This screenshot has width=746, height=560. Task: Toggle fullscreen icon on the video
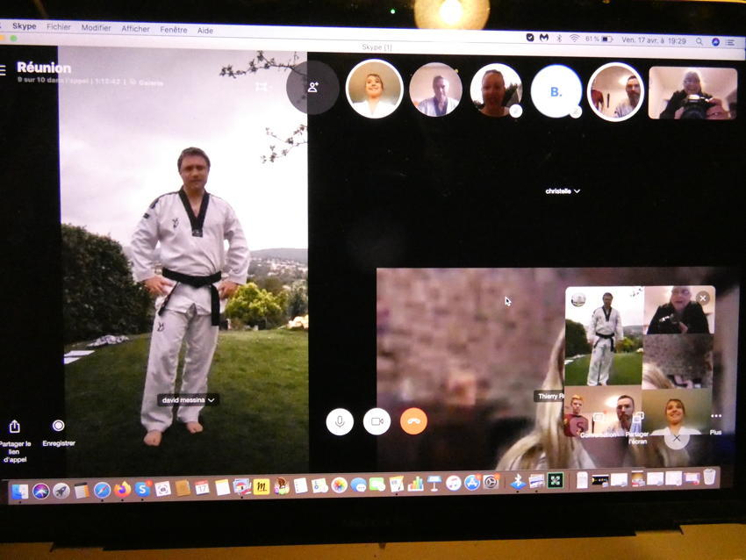[x=261, y=87]
